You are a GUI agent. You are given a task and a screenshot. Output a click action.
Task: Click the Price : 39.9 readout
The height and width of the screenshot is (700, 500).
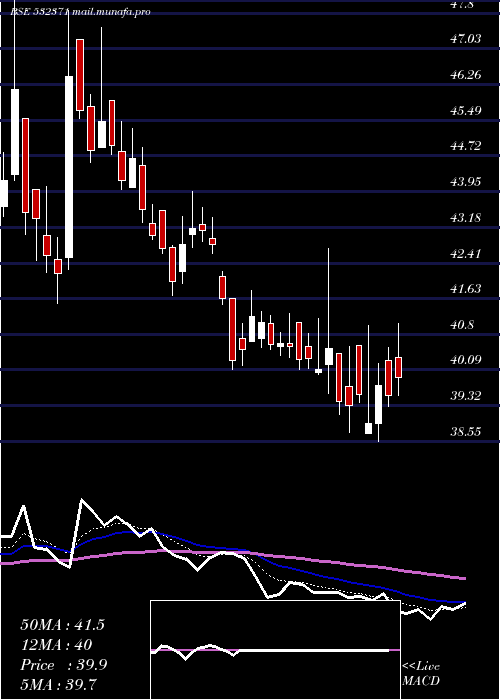tap(63, 665)
